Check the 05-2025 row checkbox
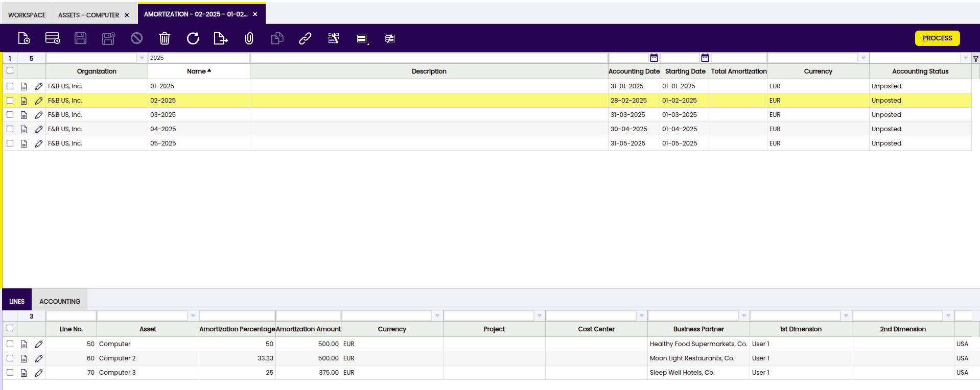980x390 pixels. (x=10, y=143)
